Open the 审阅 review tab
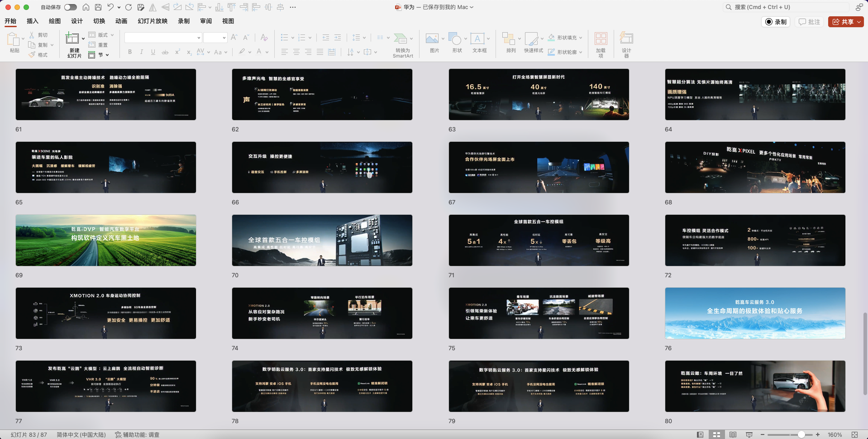Image resolution: width=868 pixels, height=439 pixels. (x=206, y=21)
